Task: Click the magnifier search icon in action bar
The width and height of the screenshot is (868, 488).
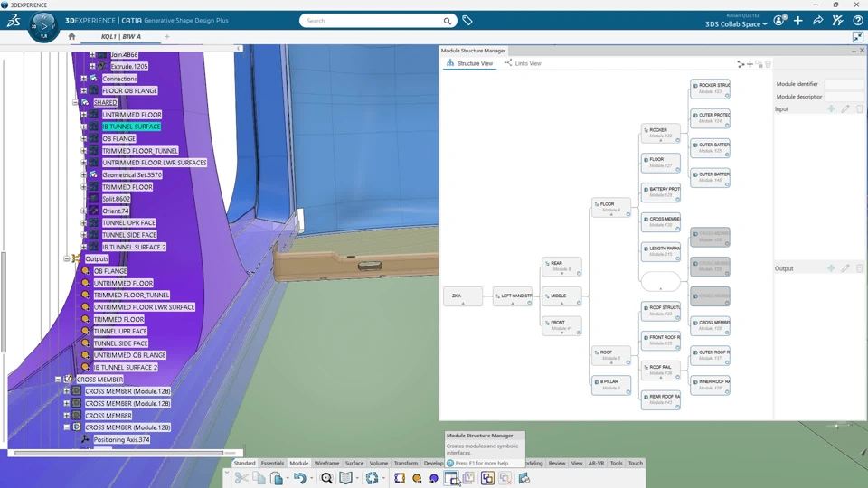Action: 326,478
